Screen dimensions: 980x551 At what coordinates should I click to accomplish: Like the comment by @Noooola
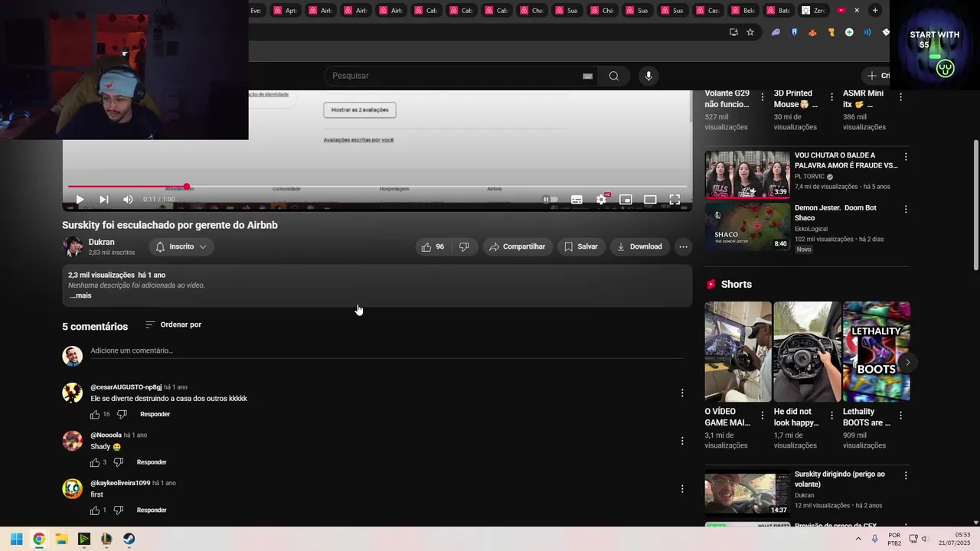point(95,462)
